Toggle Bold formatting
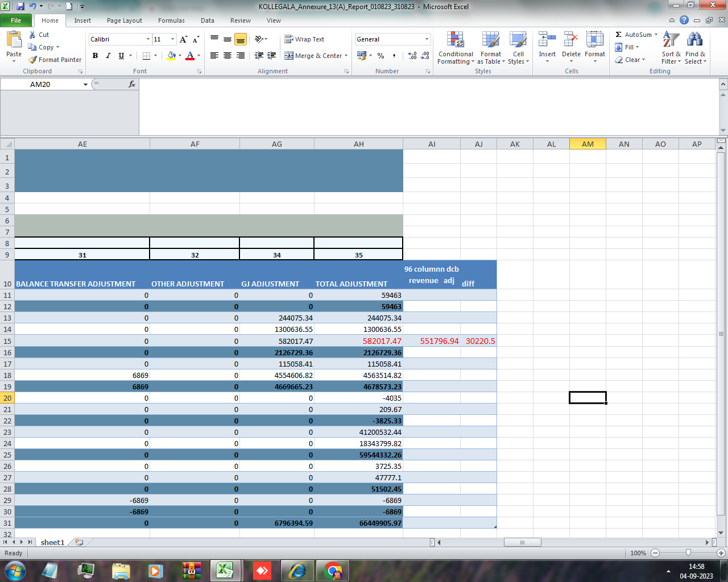 point(95,56)
